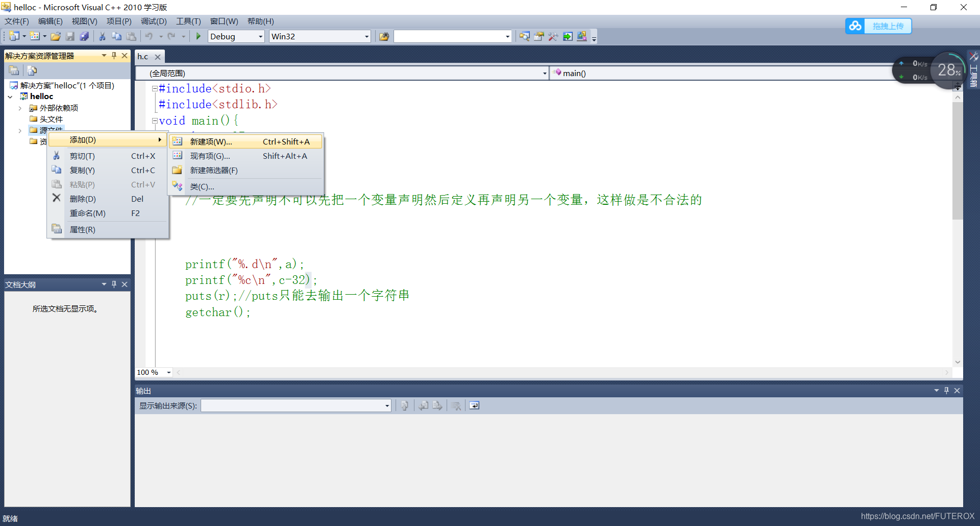Image resolution: width=980 pixels, height=526 pixels.
Task: Click the Save All toolbar icon
Action: pos(85,36)
